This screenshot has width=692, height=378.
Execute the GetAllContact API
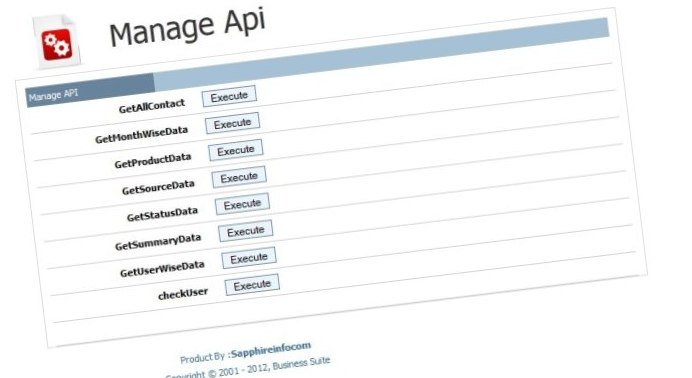click(x=229, y=96)
